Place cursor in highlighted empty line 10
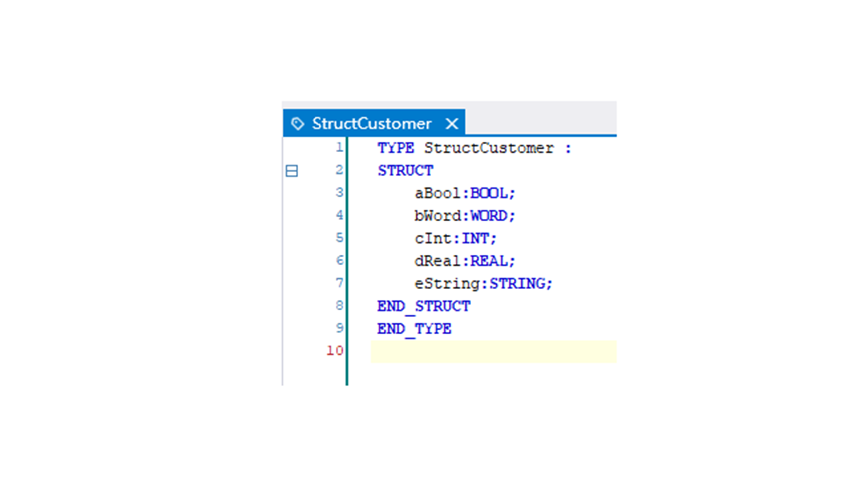The width and height of the screenshot is (868, 488). click(494, 352)
